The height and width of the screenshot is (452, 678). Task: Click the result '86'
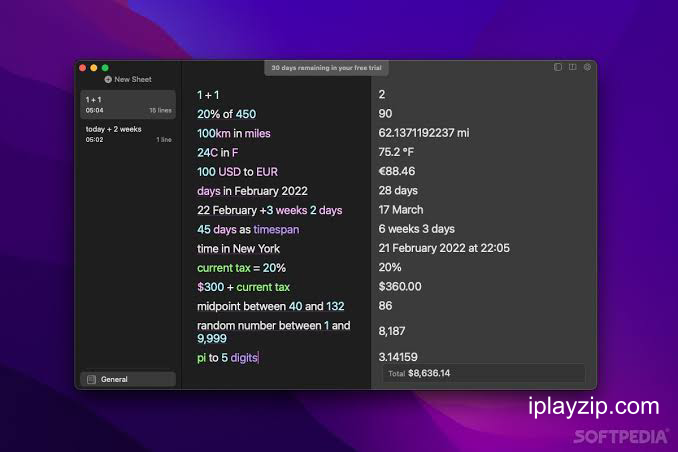point(385,306)
